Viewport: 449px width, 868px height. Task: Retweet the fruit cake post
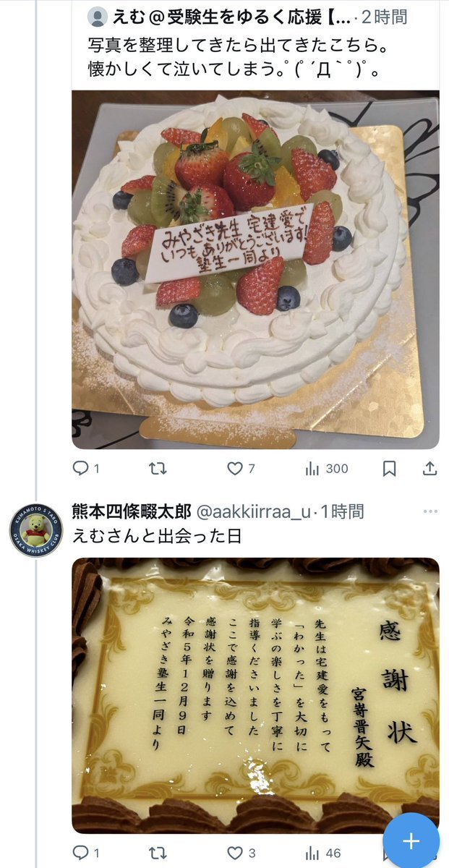click(x=157, y=469)
